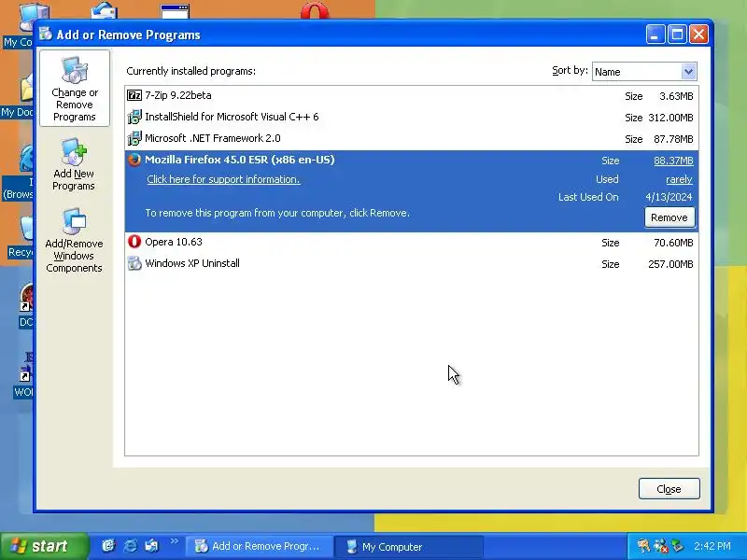Launch Internet Explorer from Quick Launch
747x560 pixels.
(130, 545)
